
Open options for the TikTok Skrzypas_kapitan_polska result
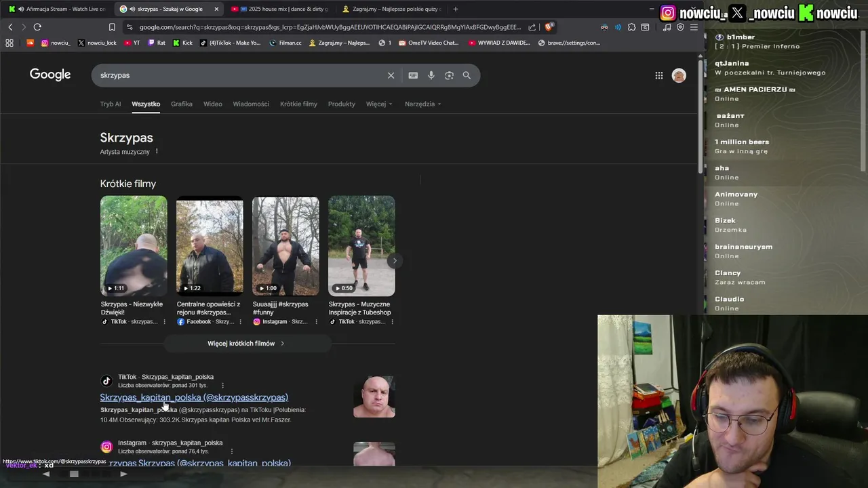pos(222,386)
